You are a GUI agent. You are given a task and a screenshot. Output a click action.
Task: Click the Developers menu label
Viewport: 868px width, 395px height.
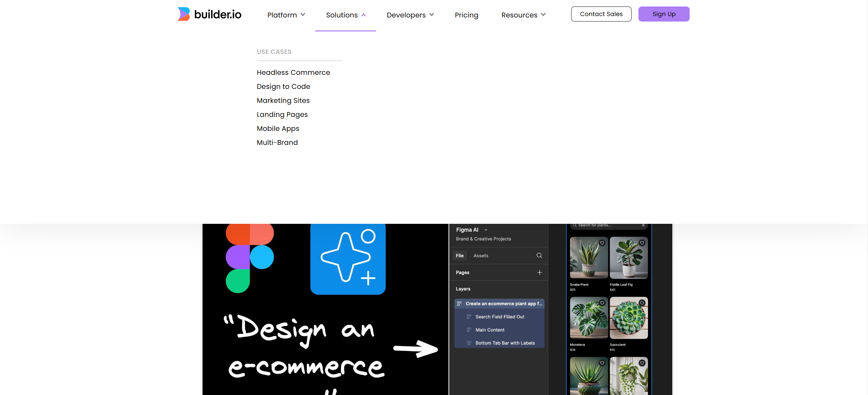406,15
